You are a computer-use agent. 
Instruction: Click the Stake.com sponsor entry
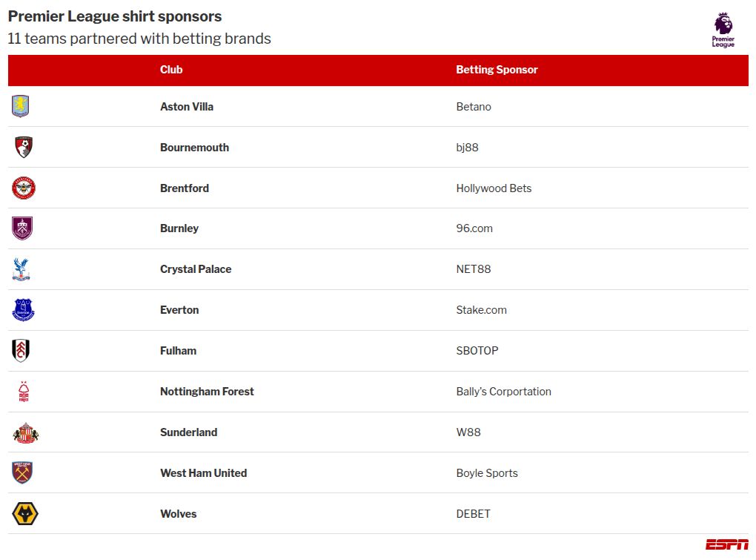tap(481, 310)
